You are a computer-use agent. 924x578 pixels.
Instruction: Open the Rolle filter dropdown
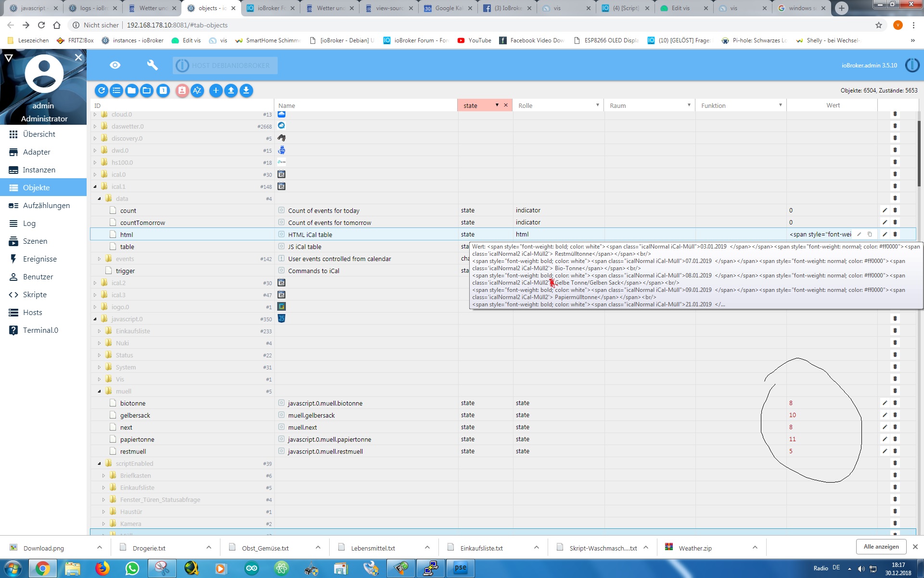597,105
